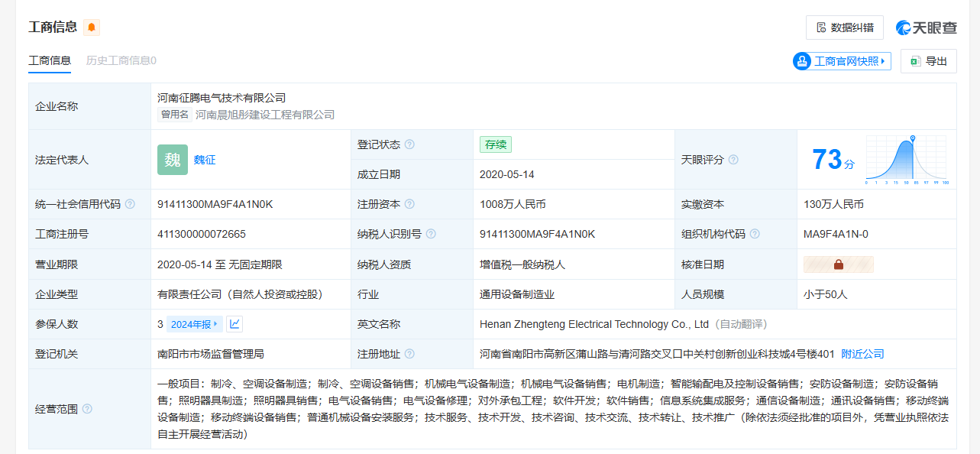Click the 导出 export button

point(929,61)
